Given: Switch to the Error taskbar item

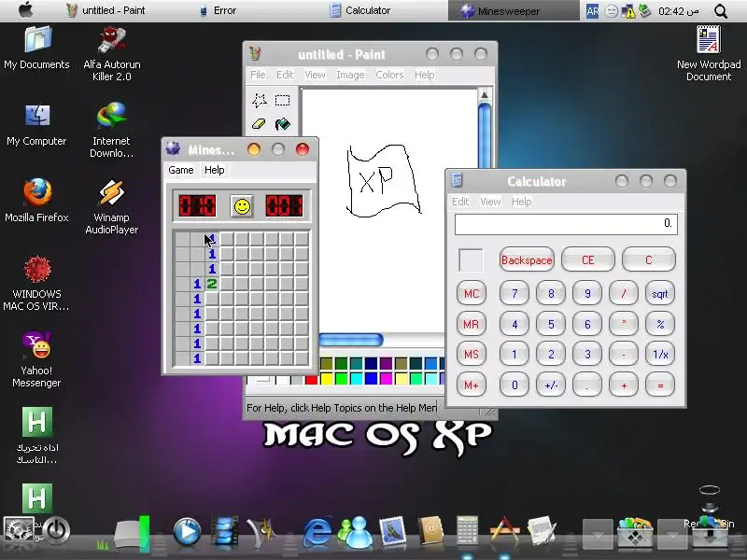Looking at the screenshot, I should 218,10.
